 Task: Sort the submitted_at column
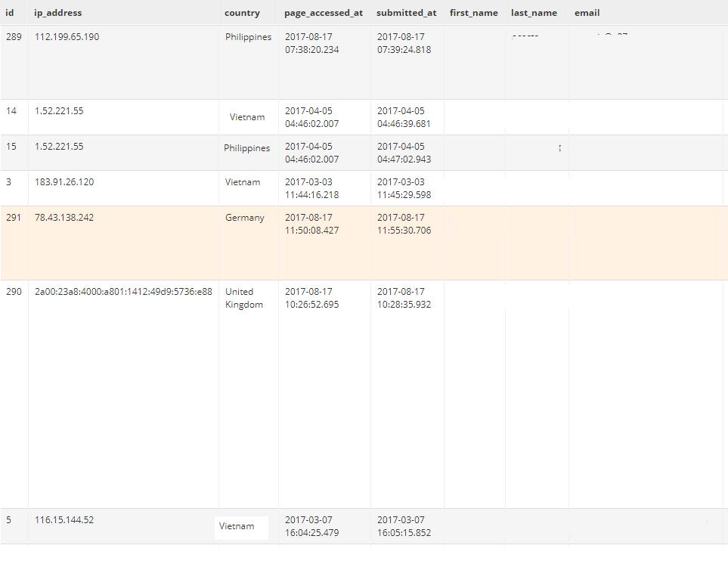tap(407, 12)
